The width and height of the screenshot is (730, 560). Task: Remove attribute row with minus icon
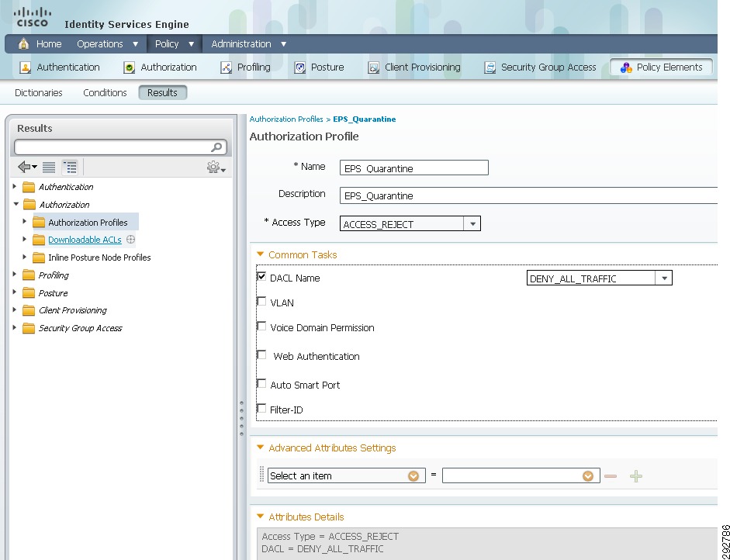pos(611,475)
